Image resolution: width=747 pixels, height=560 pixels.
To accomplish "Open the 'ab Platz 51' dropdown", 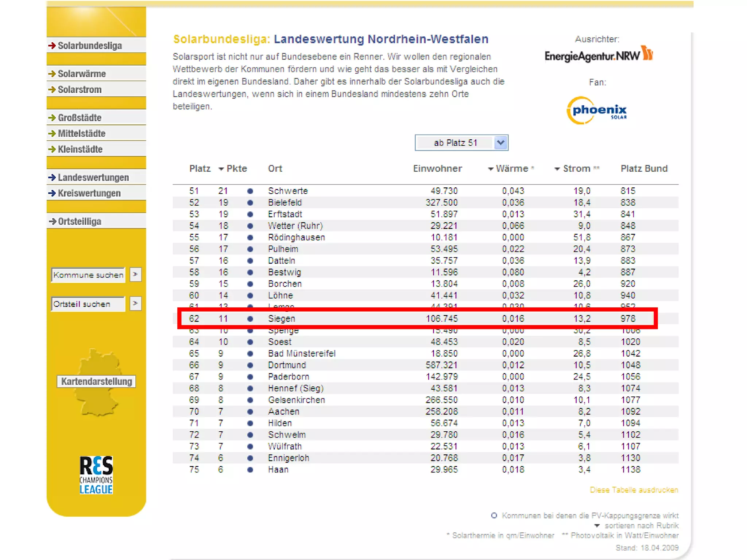I will [x=461, y=143].
